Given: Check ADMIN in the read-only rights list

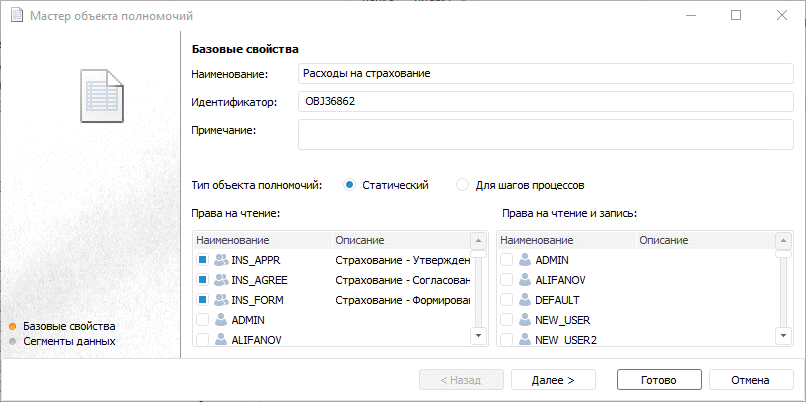Looking at the screenshot, I should pos(202,320).
